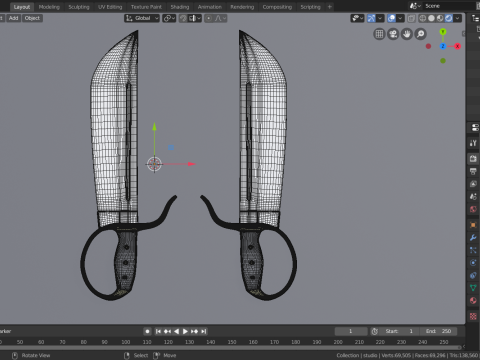This screenshot has height=360, width=480.
Task: Toggle viewport gizmos display
Action: [371, 18]
